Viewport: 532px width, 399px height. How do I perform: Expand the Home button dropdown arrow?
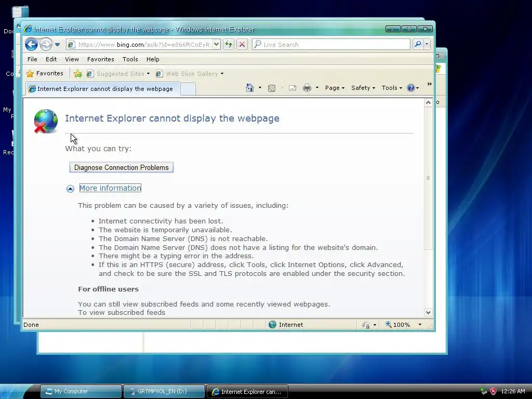coord(260,88)
